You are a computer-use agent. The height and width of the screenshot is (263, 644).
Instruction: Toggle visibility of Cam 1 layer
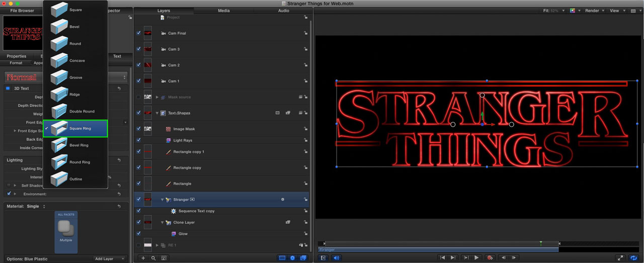pyautogui.click(x=138, y=81)
